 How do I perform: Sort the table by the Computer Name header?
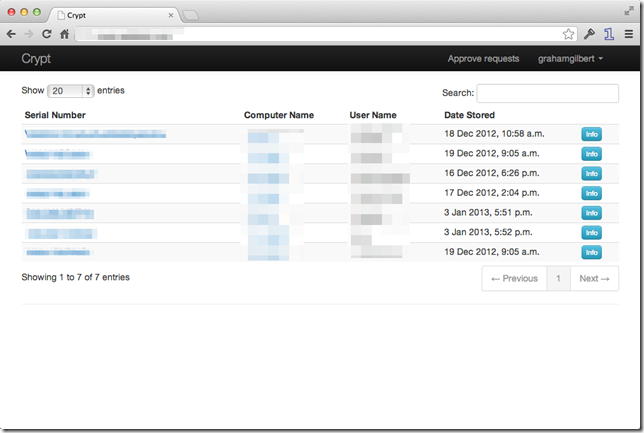(279, 115)
